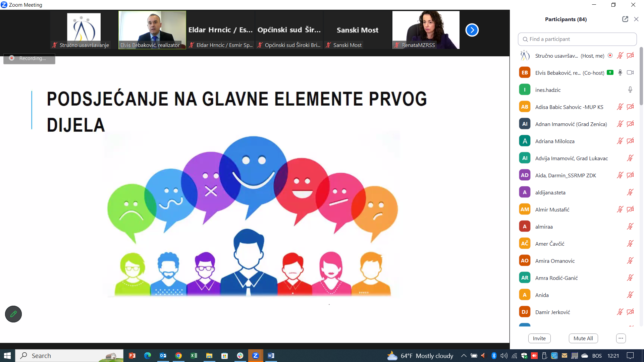Toggle microphone for Elvis Bebaković
This screenshot has height=362, width=644.
[x=620, y=72]
